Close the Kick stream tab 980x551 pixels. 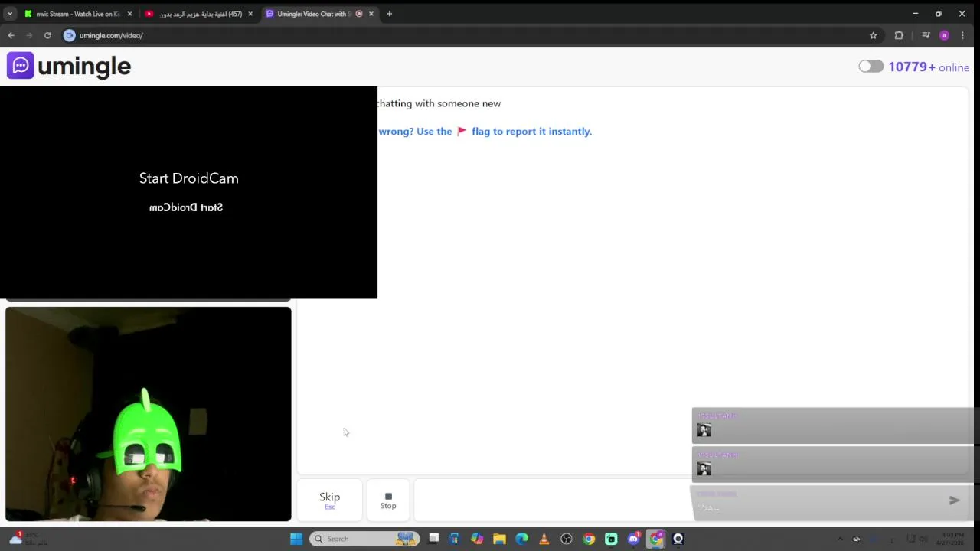pyautogui.click(x=129, y=14)
